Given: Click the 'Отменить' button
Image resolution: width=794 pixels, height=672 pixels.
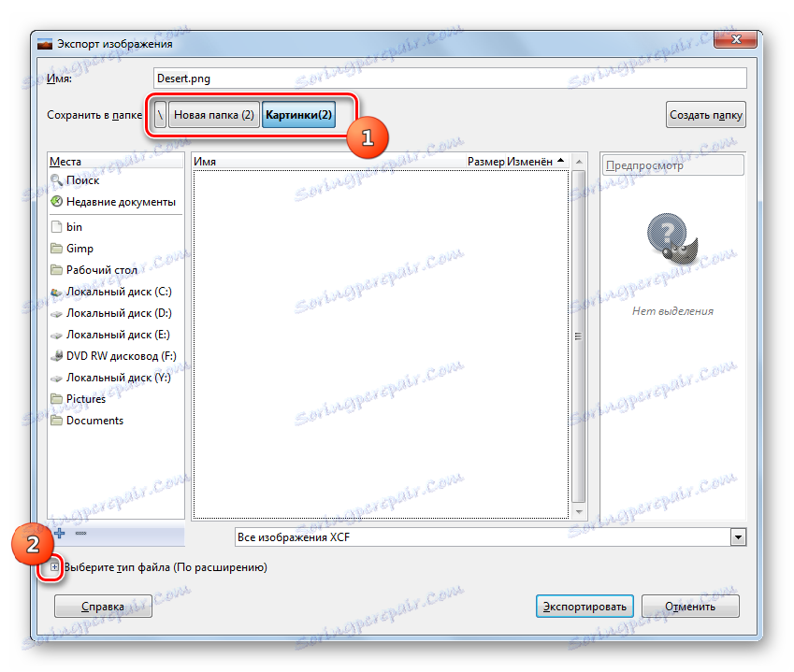Looking at the screenshot, I should point(690,607).
